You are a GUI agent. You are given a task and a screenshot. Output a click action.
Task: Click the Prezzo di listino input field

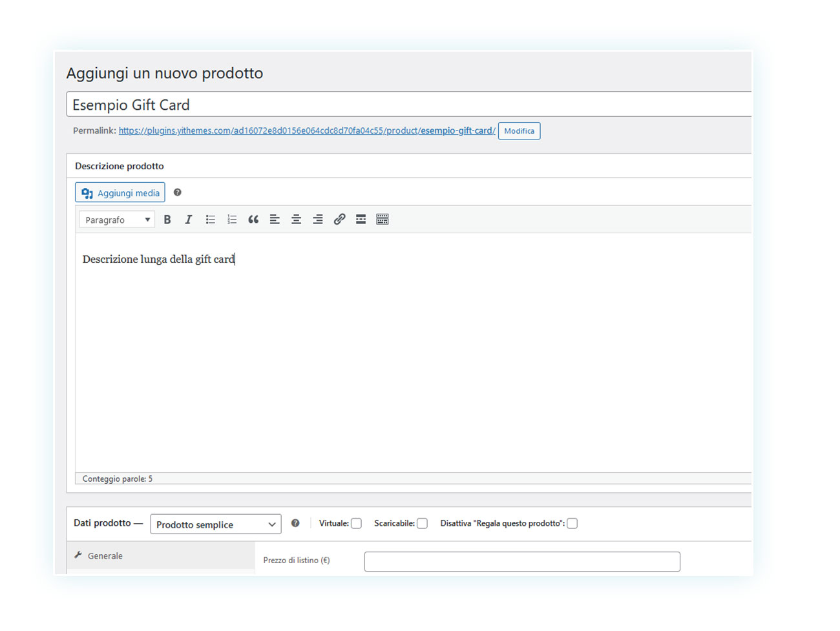[522, 562]
